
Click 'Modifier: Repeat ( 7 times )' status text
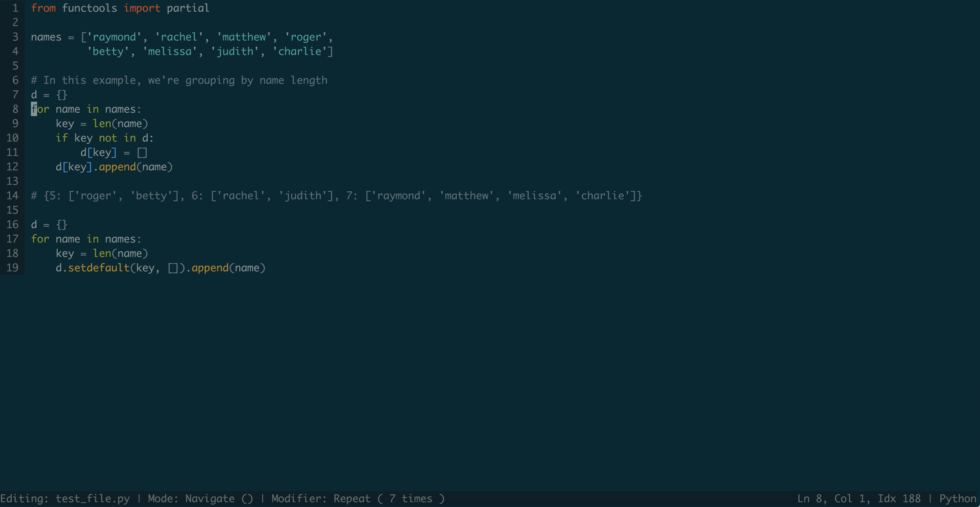tap(357, 499)
